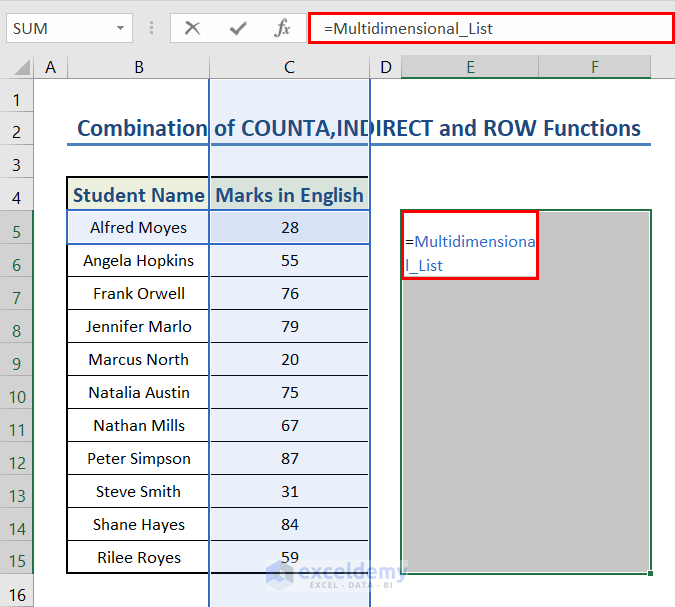This screenshot has width=675, height=607.
Task: Click the Student Name header cell
Action: 138,195
